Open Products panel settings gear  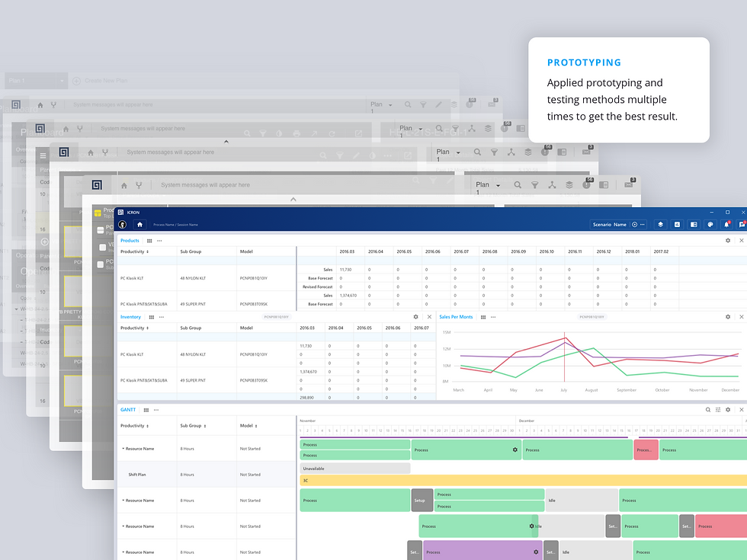coord(728,241)
